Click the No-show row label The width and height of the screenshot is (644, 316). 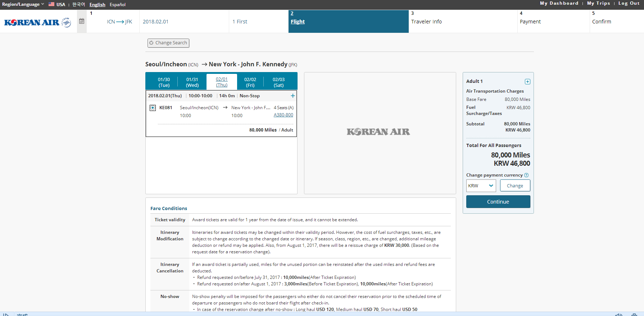point(170,297)
